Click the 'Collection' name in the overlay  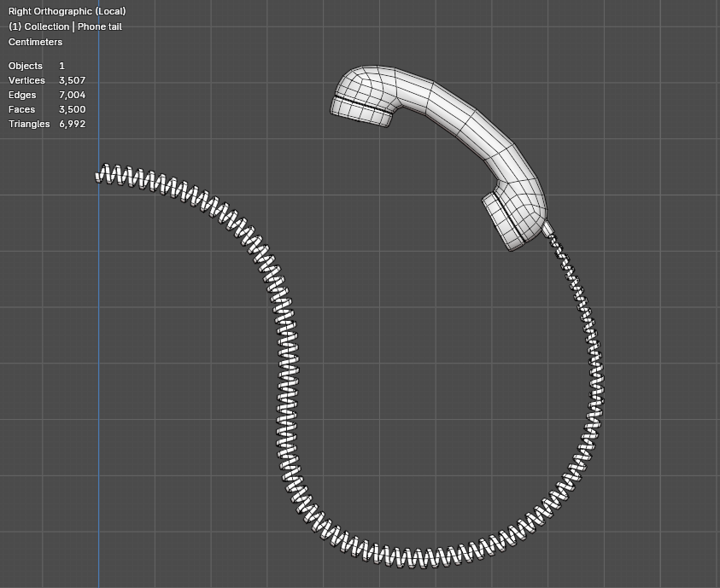click(x=46, y=26)
